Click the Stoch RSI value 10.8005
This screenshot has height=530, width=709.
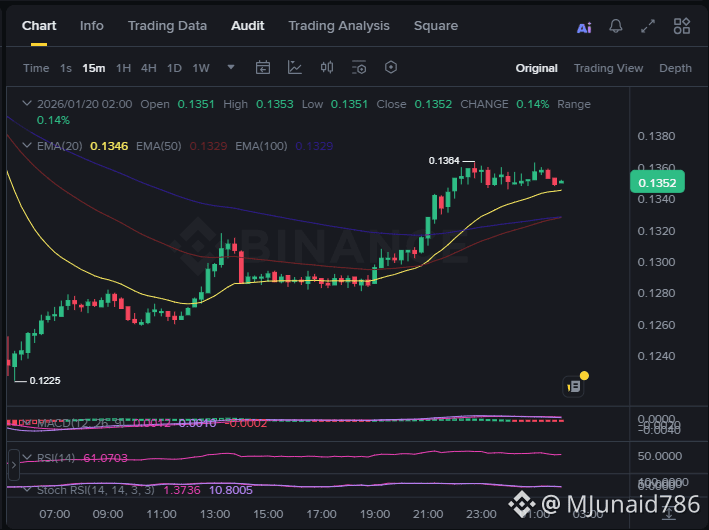[x=231, y=490]
